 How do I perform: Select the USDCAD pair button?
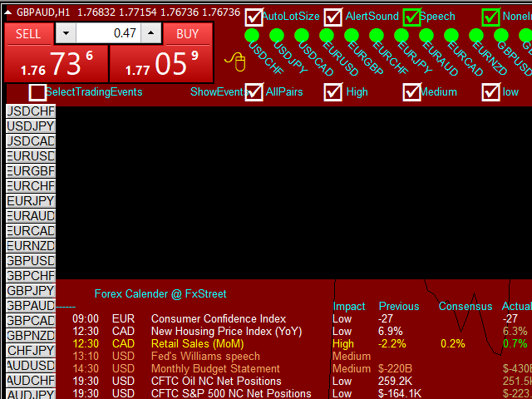(x=31, y=141)
